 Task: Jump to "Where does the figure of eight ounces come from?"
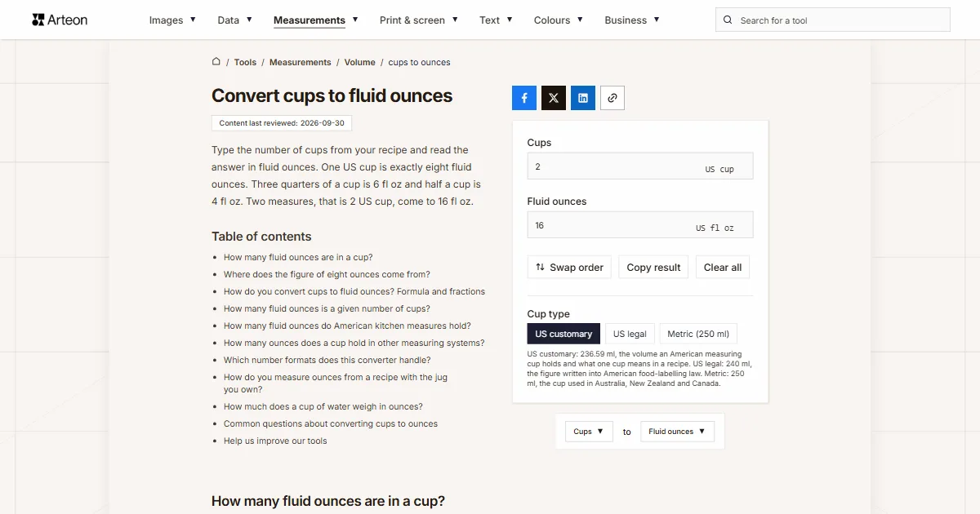(x=327, y=274)
